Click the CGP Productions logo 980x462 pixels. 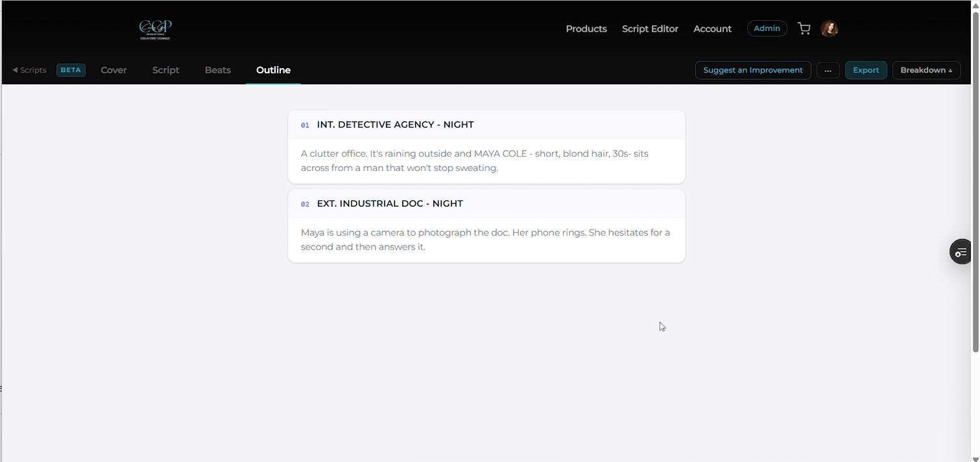(154, 29)
